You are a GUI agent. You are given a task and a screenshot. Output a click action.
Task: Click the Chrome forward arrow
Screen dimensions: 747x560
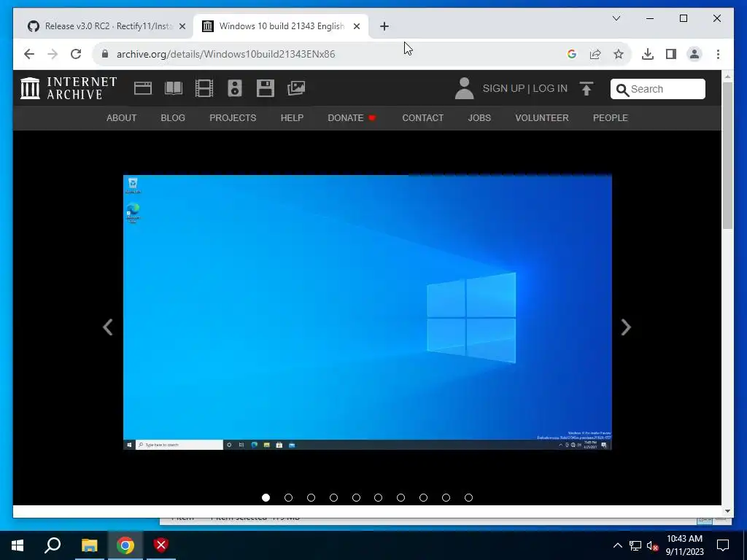(53, 54)
